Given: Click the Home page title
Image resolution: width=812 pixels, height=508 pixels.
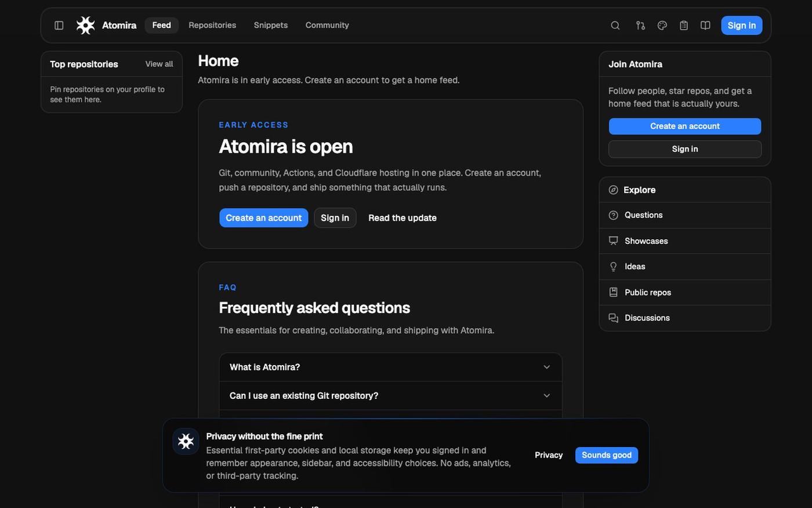Looking at the screenshot, I should pyautogui.click(x=218, y=61).
